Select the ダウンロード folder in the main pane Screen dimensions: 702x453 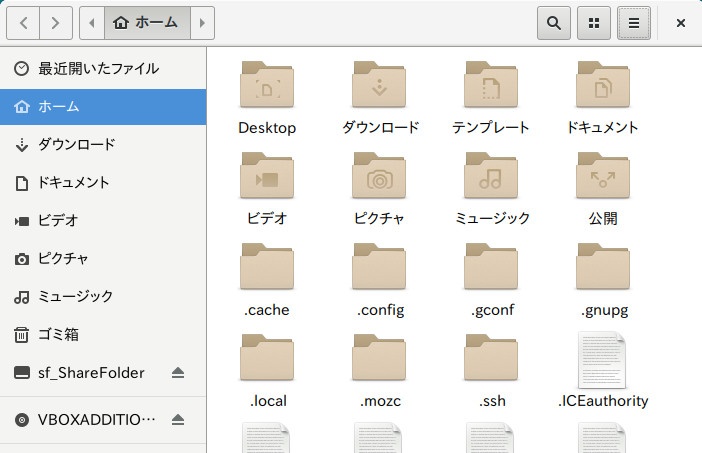click(379, 84)
